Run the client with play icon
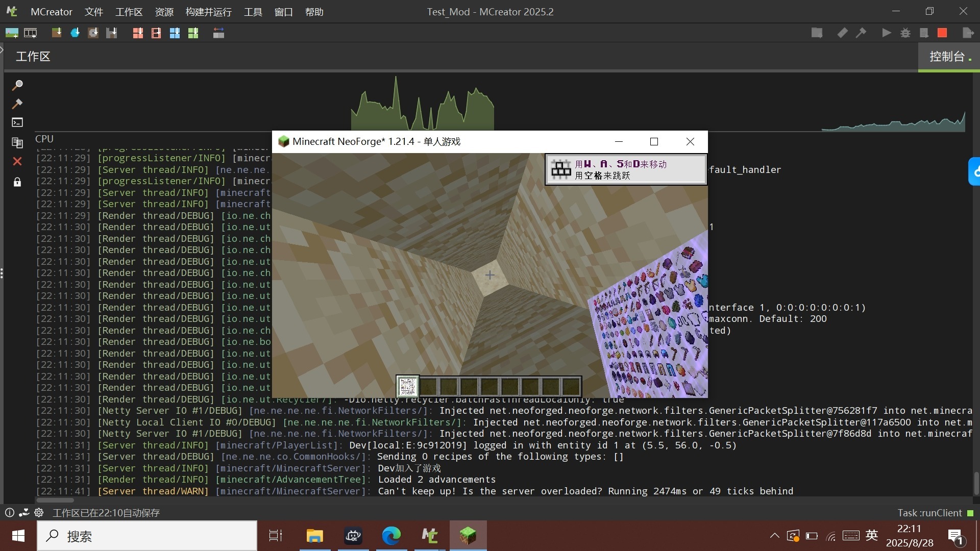980x551 pixels. 887,33
